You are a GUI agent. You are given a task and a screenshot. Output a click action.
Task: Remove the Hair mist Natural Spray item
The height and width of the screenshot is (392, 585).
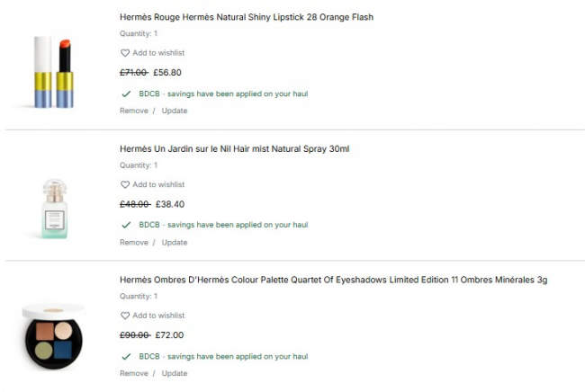[134, 242]
